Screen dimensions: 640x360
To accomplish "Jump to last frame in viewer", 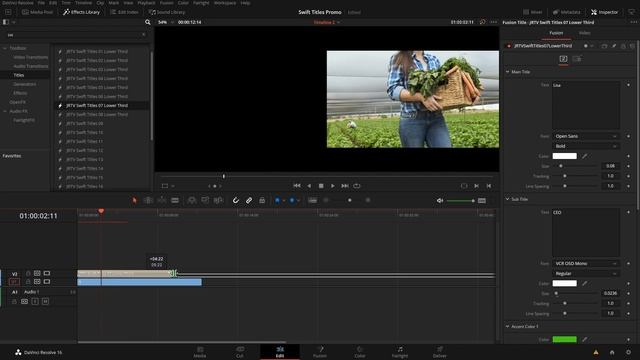I will pos(345,186).
